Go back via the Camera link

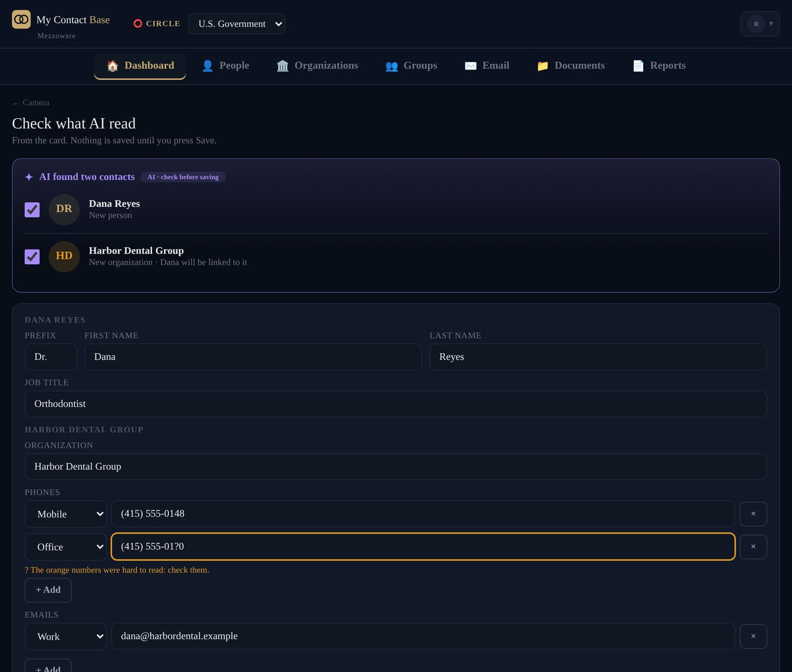click(x=31, y=102)
